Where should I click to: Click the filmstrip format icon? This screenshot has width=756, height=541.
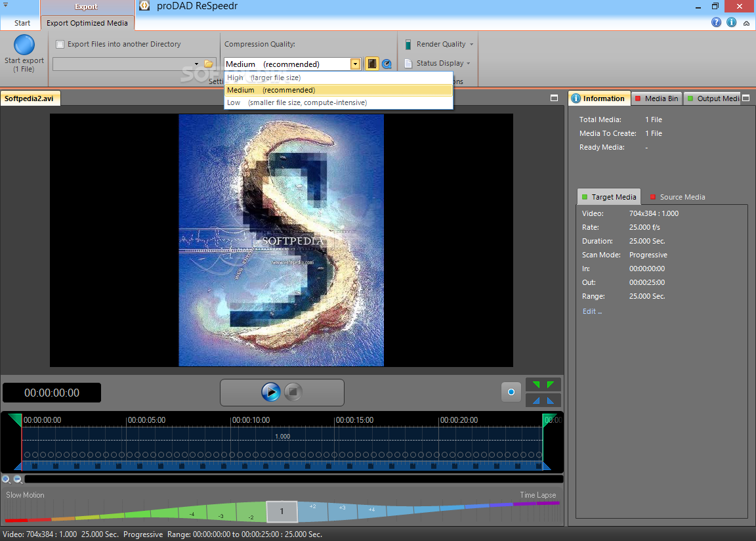[x=371, y=64]
